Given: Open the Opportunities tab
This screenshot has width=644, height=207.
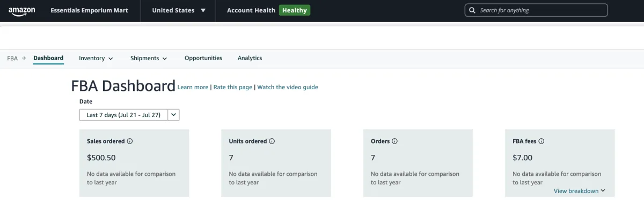Looking at the screenshot, I should [x=203, y=58].
